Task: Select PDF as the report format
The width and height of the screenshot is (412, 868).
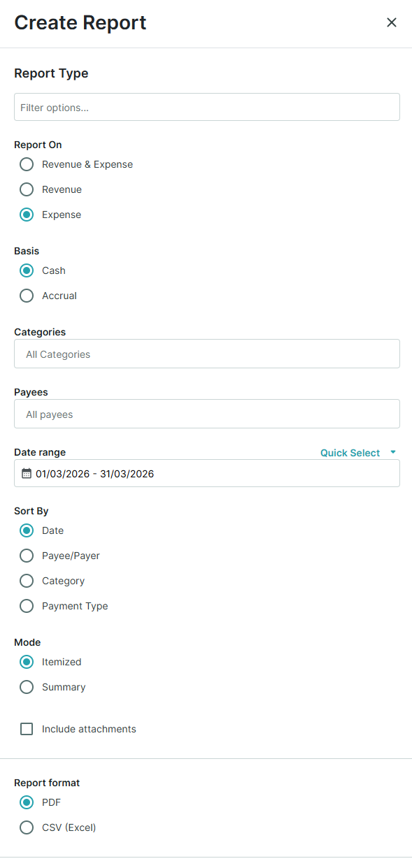Action: pos(26,802)
